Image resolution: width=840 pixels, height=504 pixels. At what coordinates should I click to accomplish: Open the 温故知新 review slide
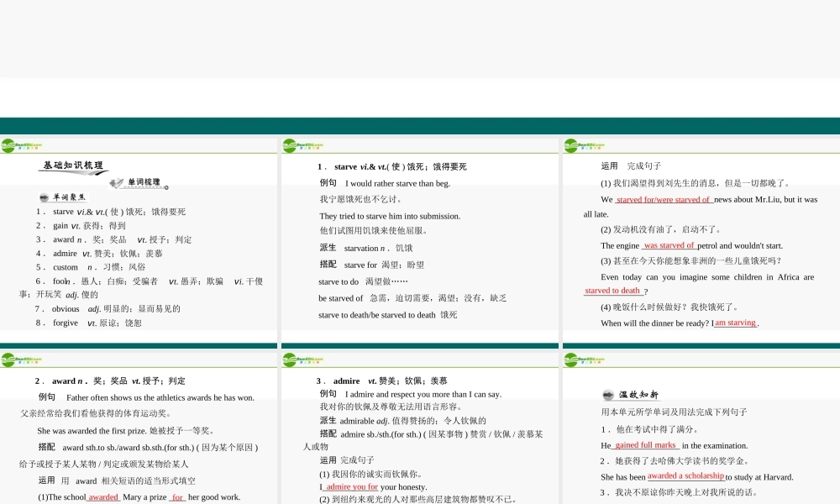[x=701, y=428]
